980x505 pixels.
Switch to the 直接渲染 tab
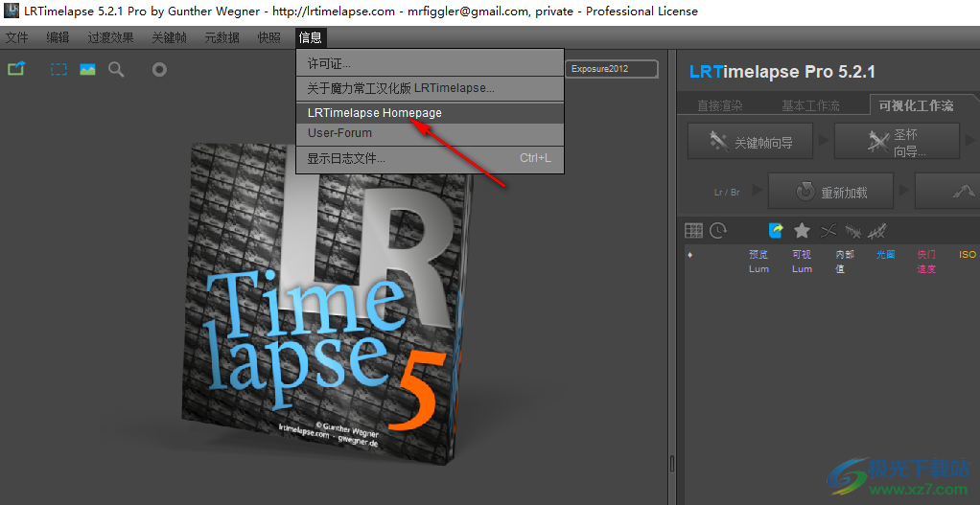click(720, 105)
